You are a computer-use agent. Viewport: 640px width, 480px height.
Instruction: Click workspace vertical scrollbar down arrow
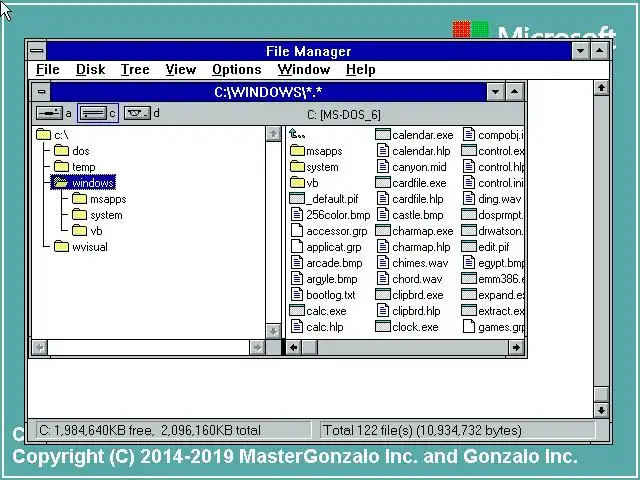(601, 410)
